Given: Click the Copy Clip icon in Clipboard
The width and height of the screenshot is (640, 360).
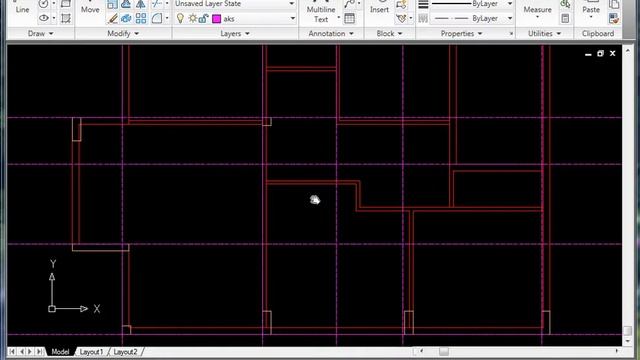Looking at the screenshot, I should pyautogui.click(x=614, y=4).
